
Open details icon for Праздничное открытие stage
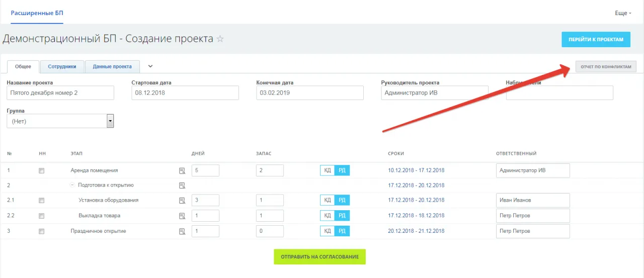tap(182, 232)
